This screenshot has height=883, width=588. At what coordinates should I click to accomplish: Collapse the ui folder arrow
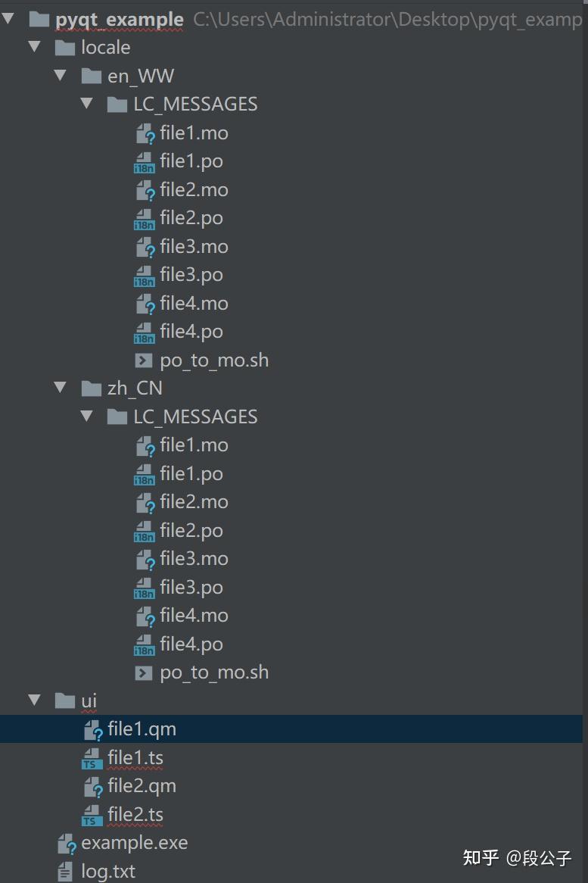click(34, 700)
